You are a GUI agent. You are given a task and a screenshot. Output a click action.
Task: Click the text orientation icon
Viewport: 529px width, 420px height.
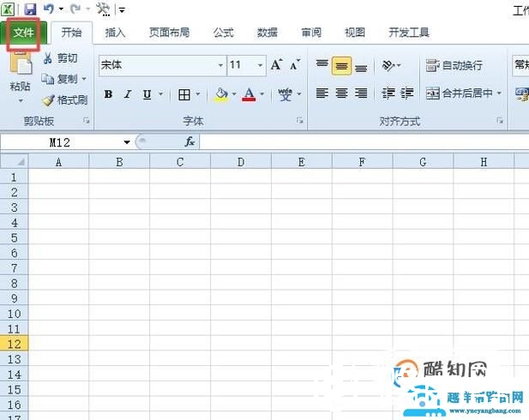pyautogui.click(x=388, y=65)
